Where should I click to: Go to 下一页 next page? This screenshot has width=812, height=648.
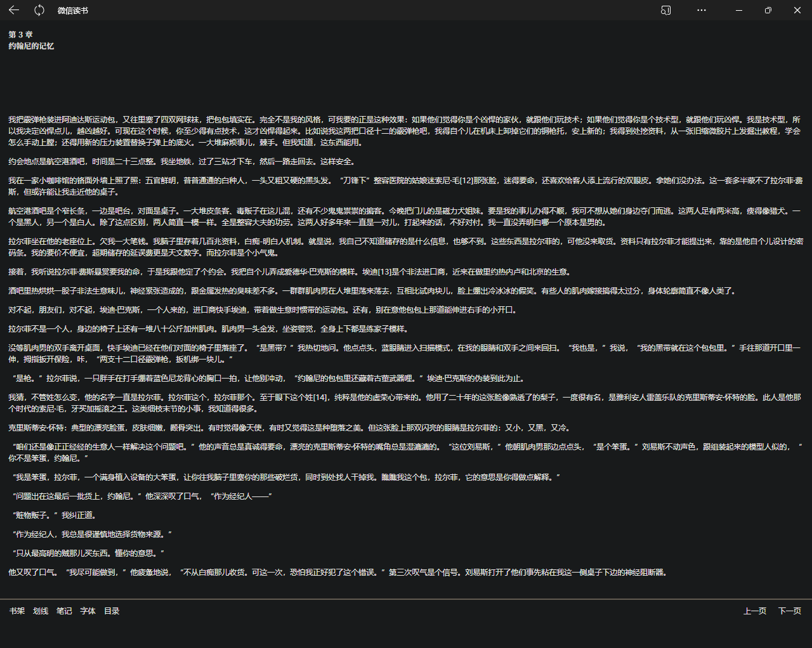pyautogui.click(x=789, y=611)
